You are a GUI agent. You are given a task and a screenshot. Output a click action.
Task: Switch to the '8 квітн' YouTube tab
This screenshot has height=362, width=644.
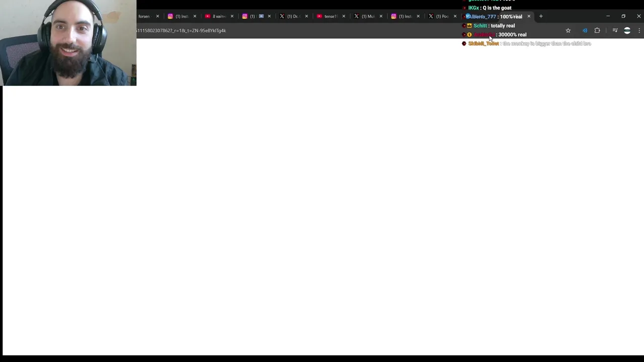pyautogui.click(x=219, y=16)
